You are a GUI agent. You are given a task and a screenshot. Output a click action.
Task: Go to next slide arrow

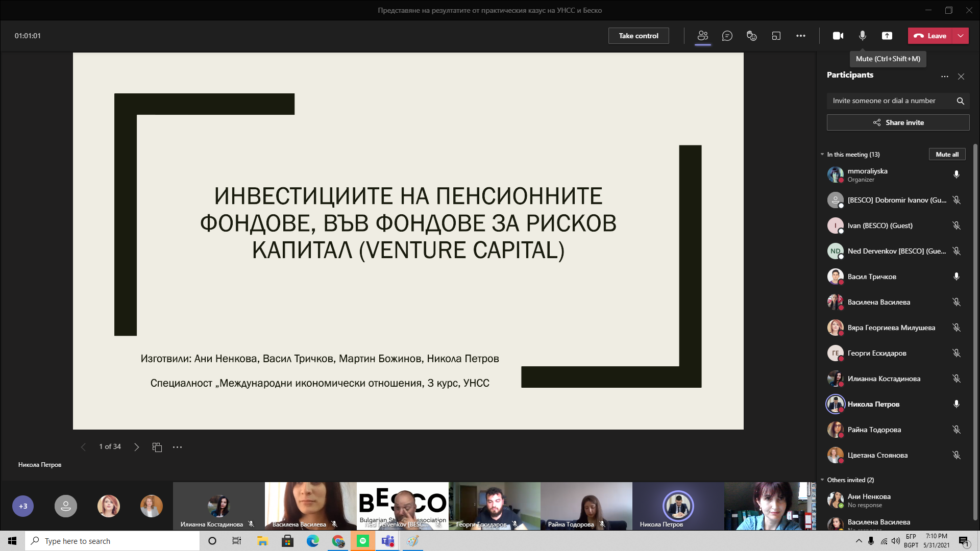click(136, 447)
